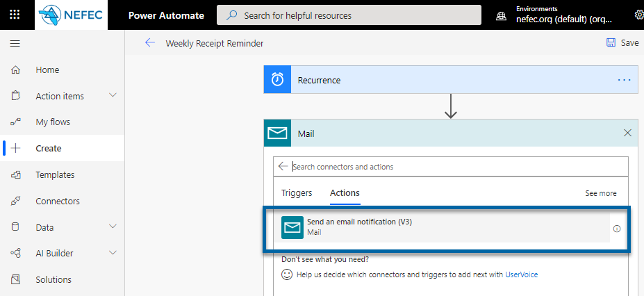The width and height of the screenshot is (644, 296).
Task: Click back arrow in connector search box
Action: tap(283, 166)
